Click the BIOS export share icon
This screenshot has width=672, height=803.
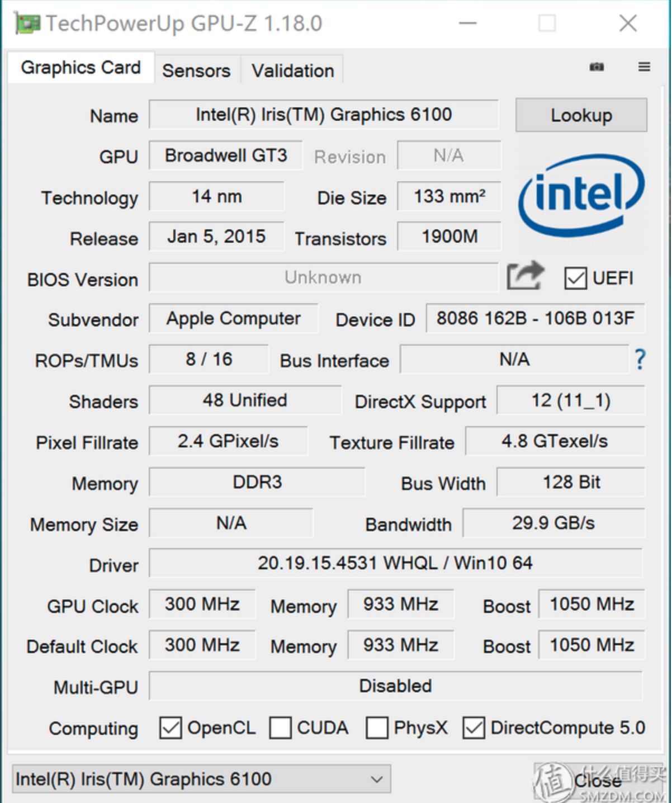(x=526, y=275)
